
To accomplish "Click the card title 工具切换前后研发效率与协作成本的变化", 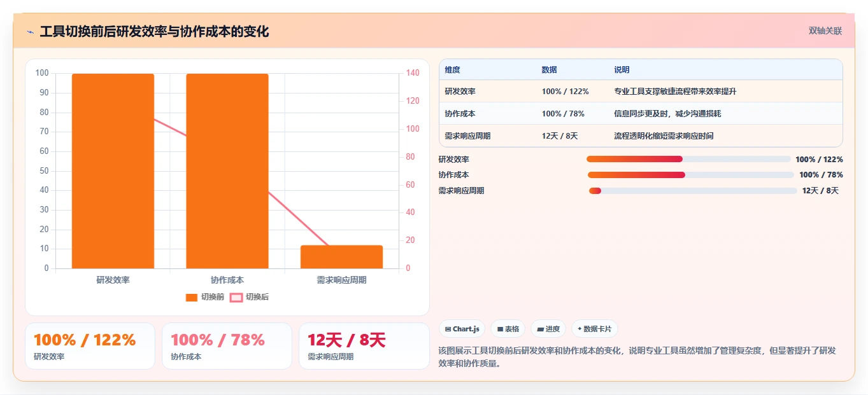I will [154, 32].
